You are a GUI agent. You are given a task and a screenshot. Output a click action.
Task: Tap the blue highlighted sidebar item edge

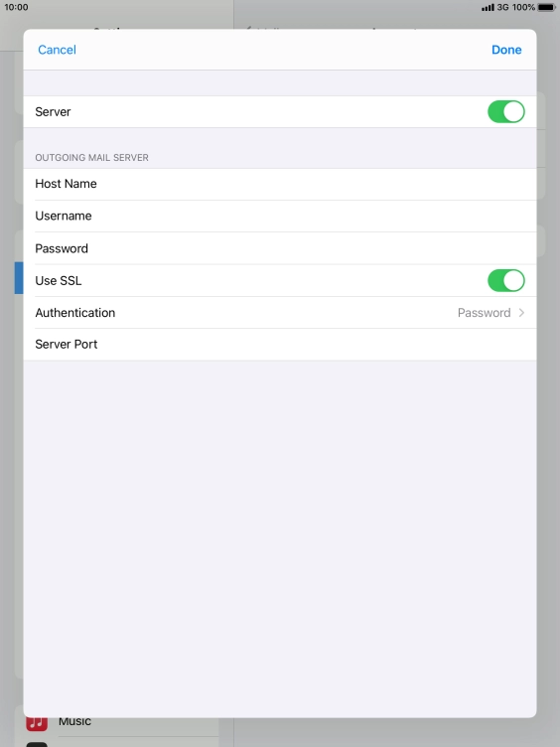(19, 278)
